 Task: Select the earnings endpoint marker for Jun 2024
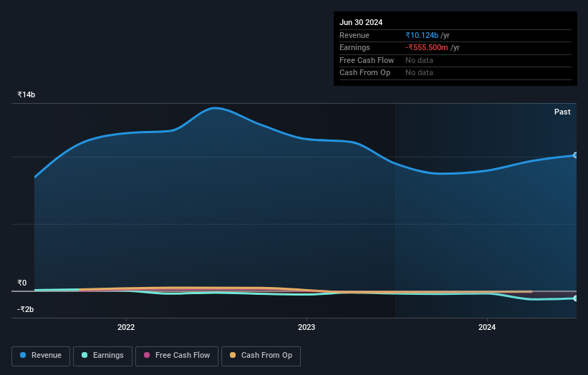pos(575,298)
